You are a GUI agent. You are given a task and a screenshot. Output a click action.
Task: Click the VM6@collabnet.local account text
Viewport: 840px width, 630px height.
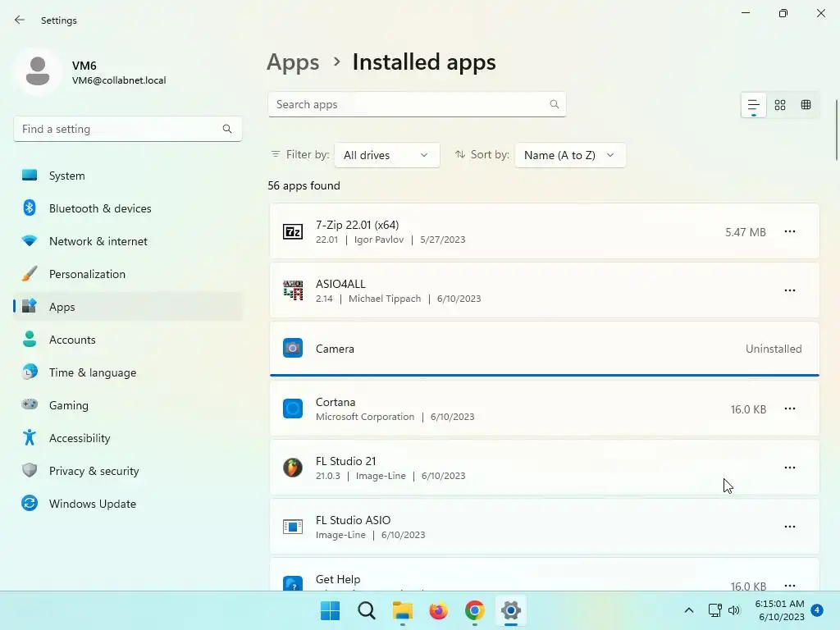tap(119, 80)
